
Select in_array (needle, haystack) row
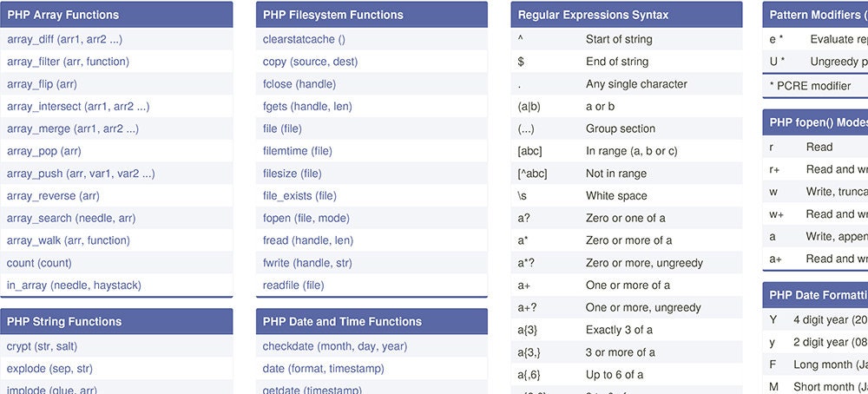[116, 286]
